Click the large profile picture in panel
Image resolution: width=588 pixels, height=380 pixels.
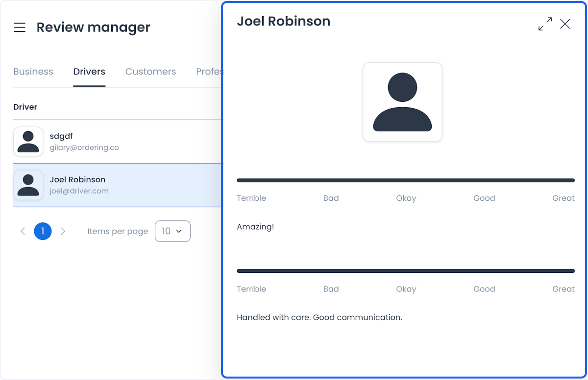402,102
